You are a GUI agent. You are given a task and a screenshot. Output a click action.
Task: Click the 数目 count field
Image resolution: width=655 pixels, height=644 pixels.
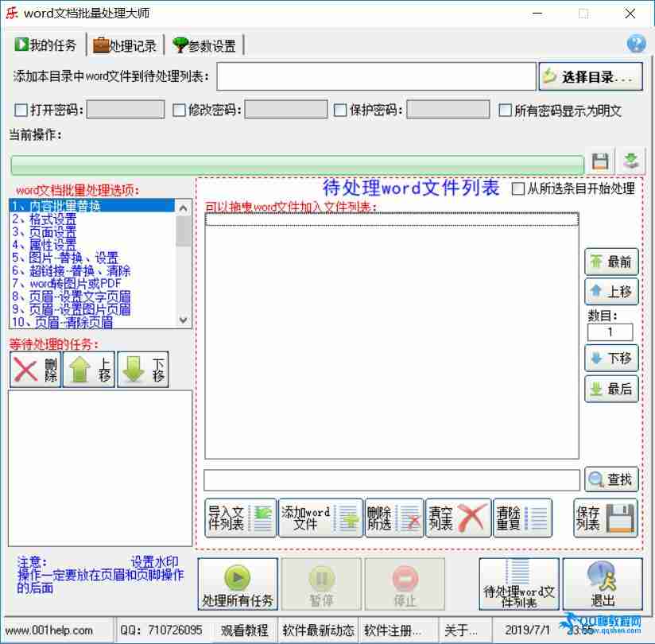tap(610, 332)
